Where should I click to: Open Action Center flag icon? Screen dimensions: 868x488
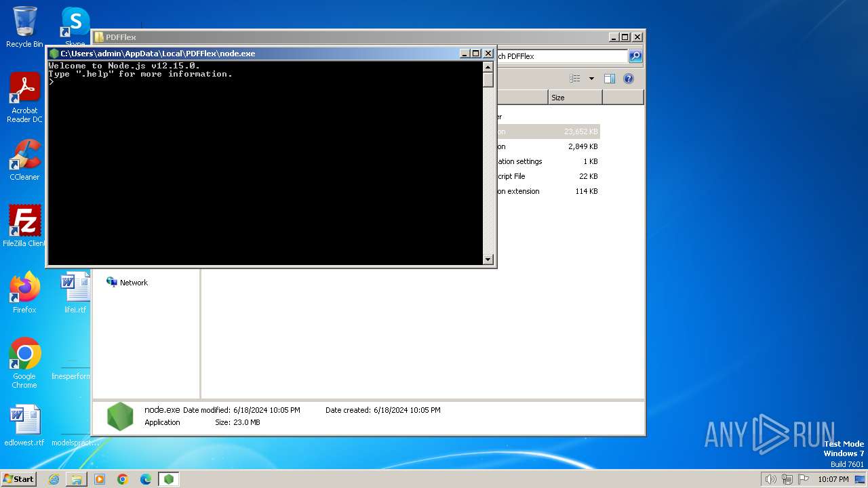point(804,479)
